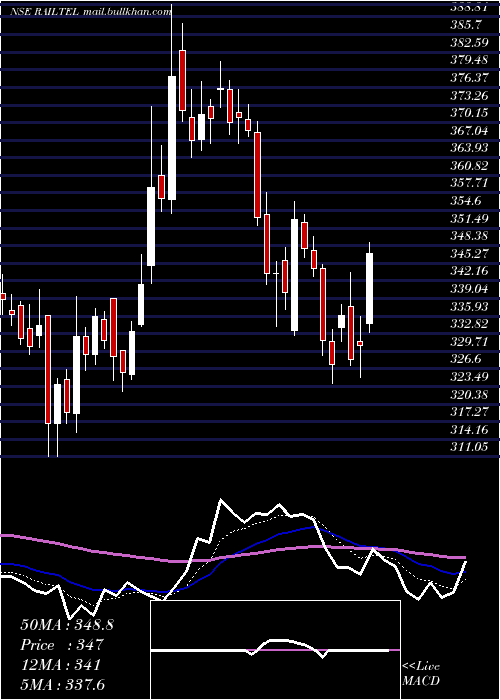Image resolution: width=500 pixels, height=700 pixels.
Task: Select the 342.16 price label
Action: click(469, 271)
